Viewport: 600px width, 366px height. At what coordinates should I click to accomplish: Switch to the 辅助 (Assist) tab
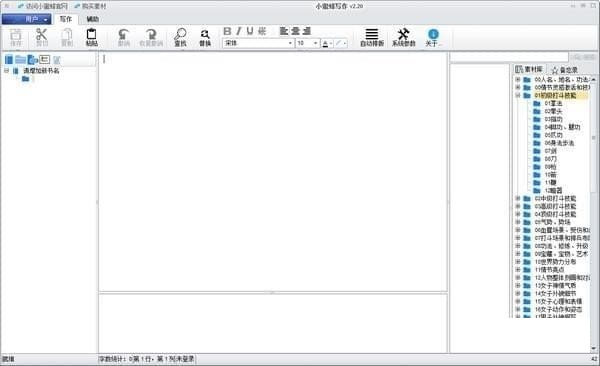(93, 19)
